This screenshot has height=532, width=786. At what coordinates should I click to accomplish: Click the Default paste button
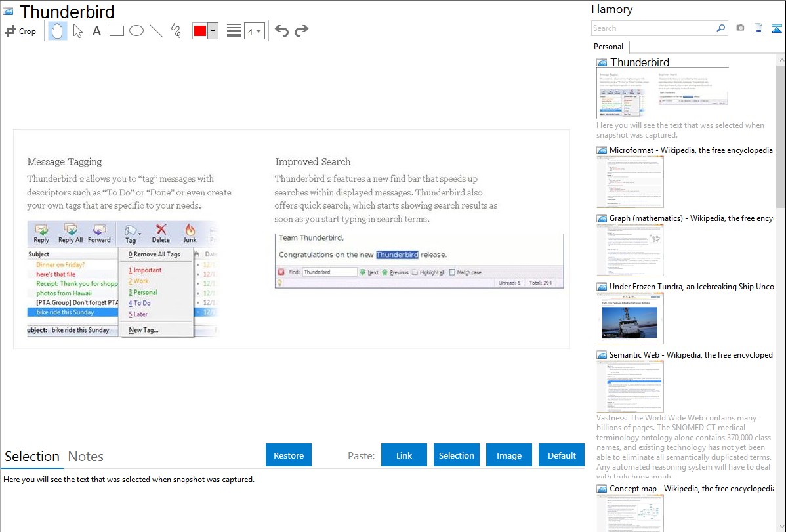562,455
